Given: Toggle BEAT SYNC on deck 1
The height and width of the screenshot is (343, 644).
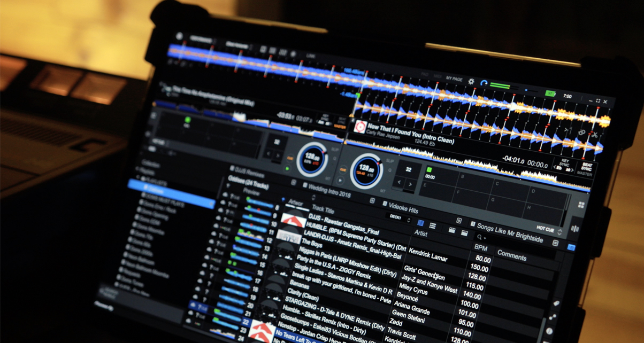Looking at the screenshot, I should click(x=341, y=120).
